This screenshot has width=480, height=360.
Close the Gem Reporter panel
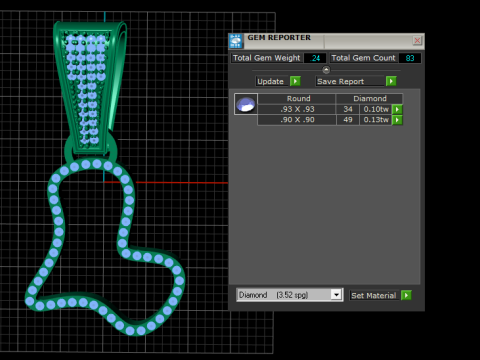[417, 41]
